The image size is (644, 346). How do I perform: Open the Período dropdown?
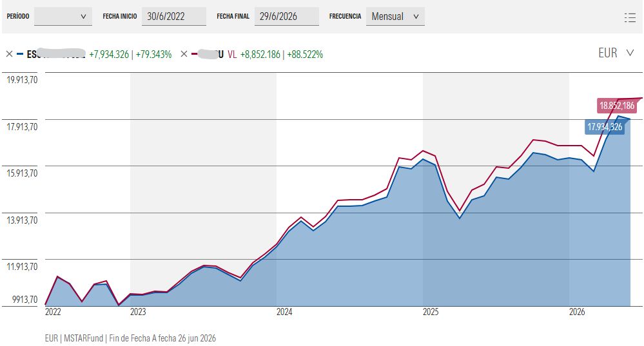[x=63, y=16]
